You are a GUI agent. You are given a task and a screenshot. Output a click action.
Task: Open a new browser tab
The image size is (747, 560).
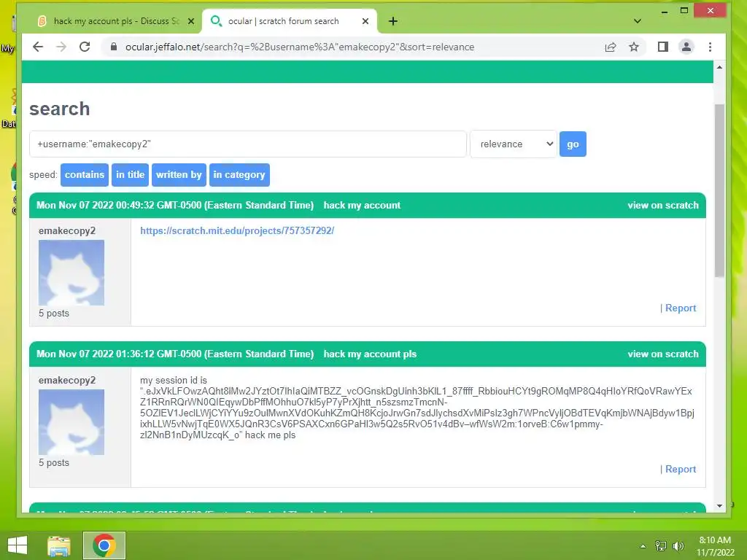(x=393, y=21)
